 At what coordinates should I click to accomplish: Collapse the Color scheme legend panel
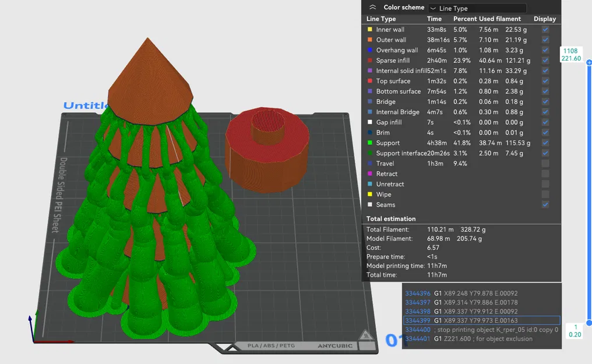pos(373,7)
